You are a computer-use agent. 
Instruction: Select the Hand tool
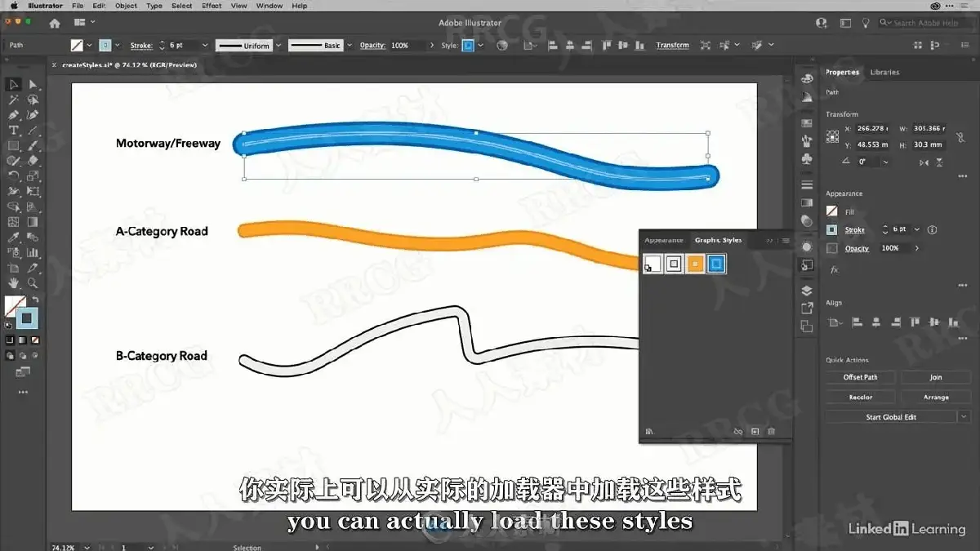[14, 283]
